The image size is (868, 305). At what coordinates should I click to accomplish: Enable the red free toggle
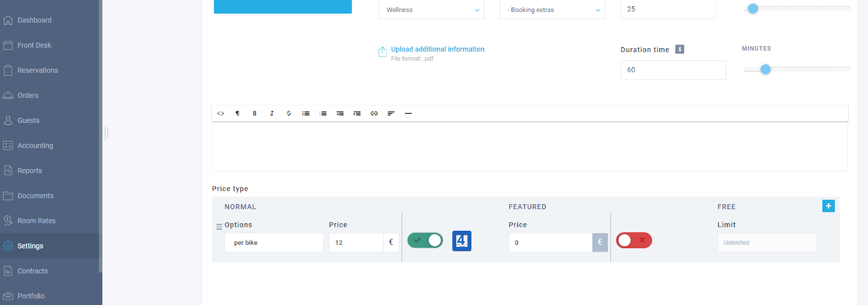(634, 241)
